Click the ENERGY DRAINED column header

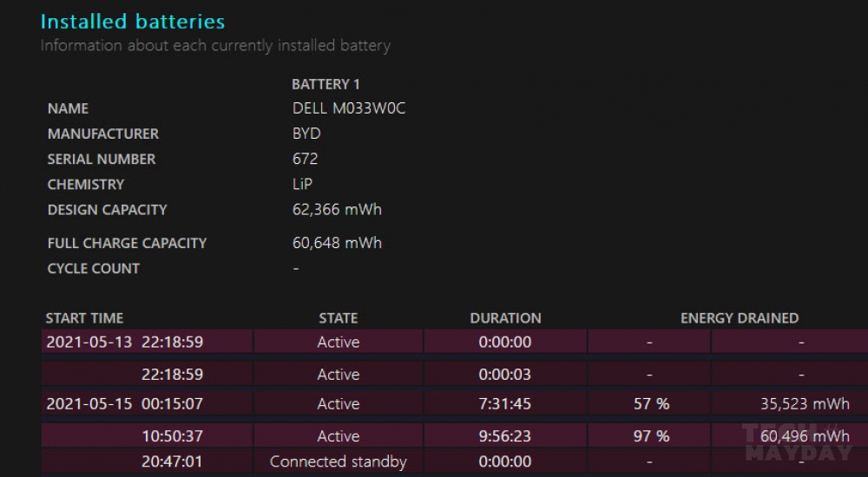740,318
